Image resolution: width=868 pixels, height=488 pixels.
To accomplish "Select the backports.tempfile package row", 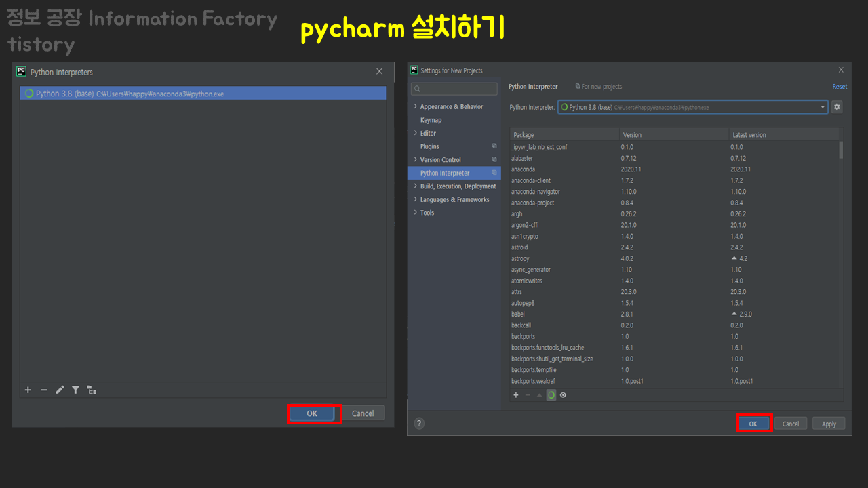I will point(675,370).
